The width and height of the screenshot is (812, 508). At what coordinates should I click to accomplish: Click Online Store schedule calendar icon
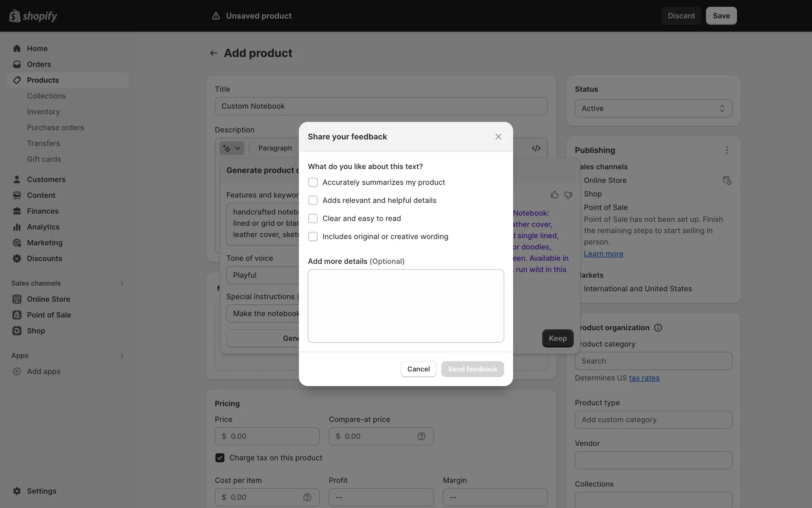click(727, 180)
